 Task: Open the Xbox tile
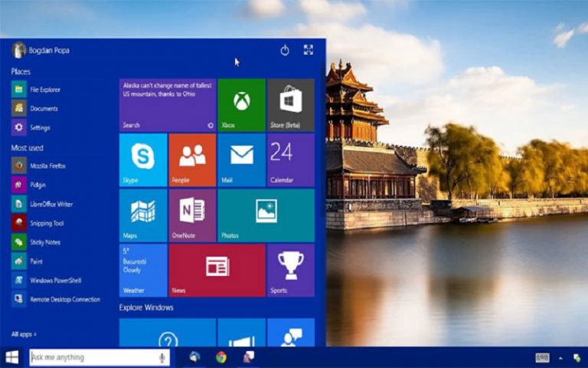[x=241, y=105]
